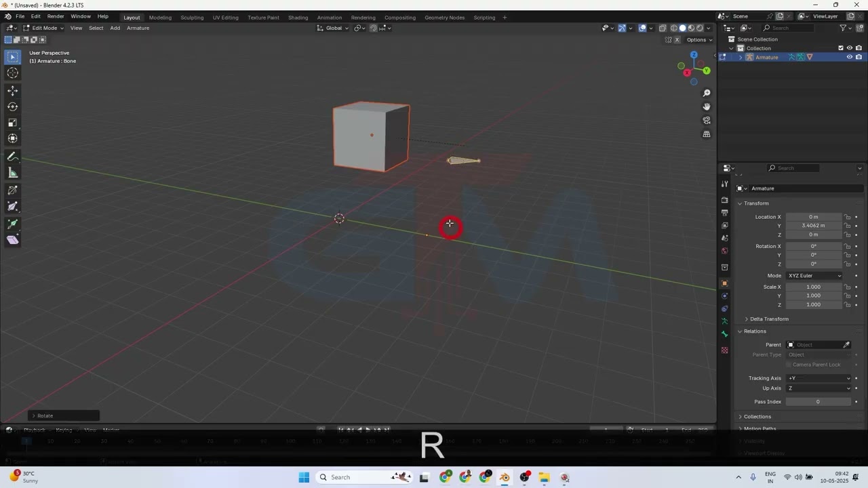This screenshot has width=868, height=488.
Task: Activate the Annotate pencil tool
Action: tap(12, 157)
